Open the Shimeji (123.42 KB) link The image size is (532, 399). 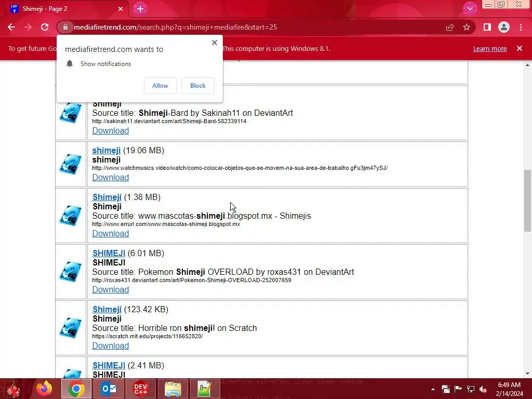(107, 309)
